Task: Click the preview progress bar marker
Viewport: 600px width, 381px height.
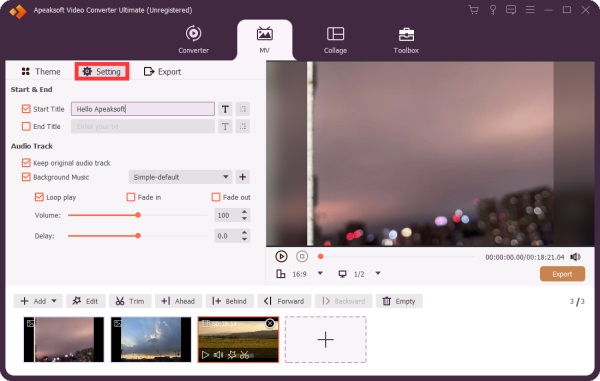Action: click(321, 256)
